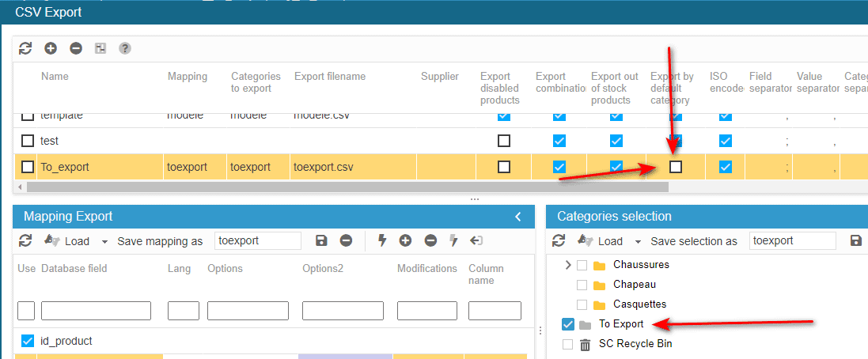This screenshot has height=359, width=868.
Task: Refresh the CSV Export list
Action: [25, 49]
